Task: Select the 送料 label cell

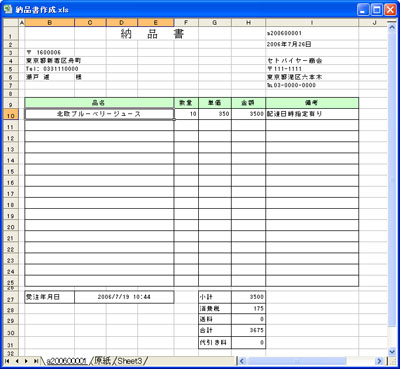Action: click(215, 319)
